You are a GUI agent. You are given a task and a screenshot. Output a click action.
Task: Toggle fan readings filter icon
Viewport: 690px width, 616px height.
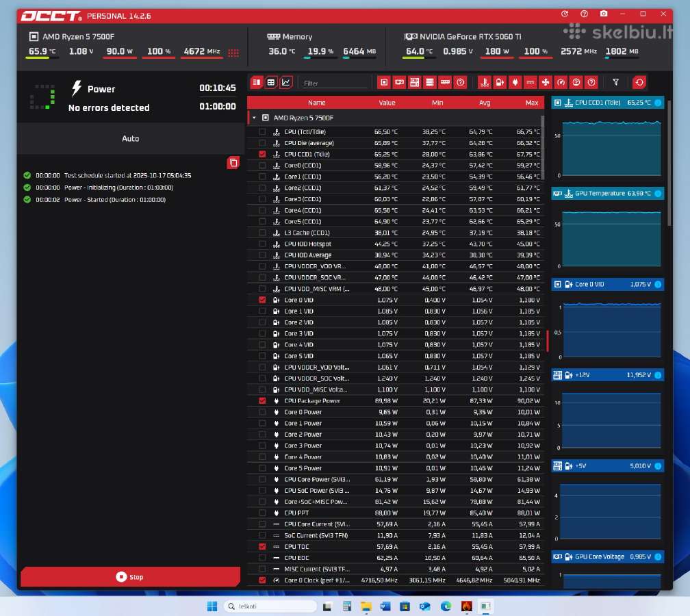click(x=546, y=82)
